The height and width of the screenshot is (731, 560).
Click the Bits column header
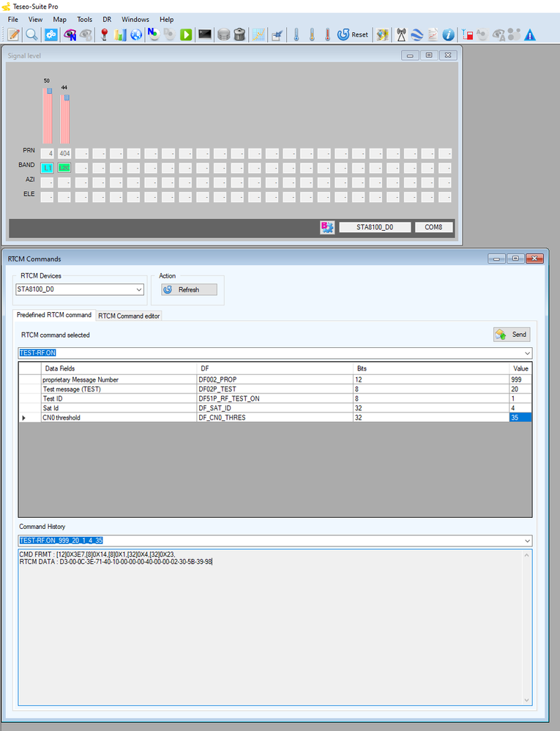(431, 368)
